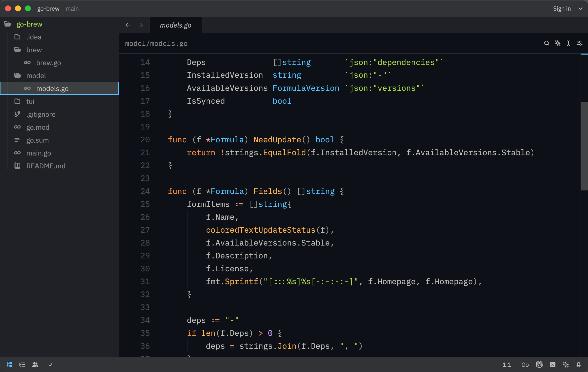
Task: Open inline assist sparkle icon in toolbar
Action: [x=558, y=43]
